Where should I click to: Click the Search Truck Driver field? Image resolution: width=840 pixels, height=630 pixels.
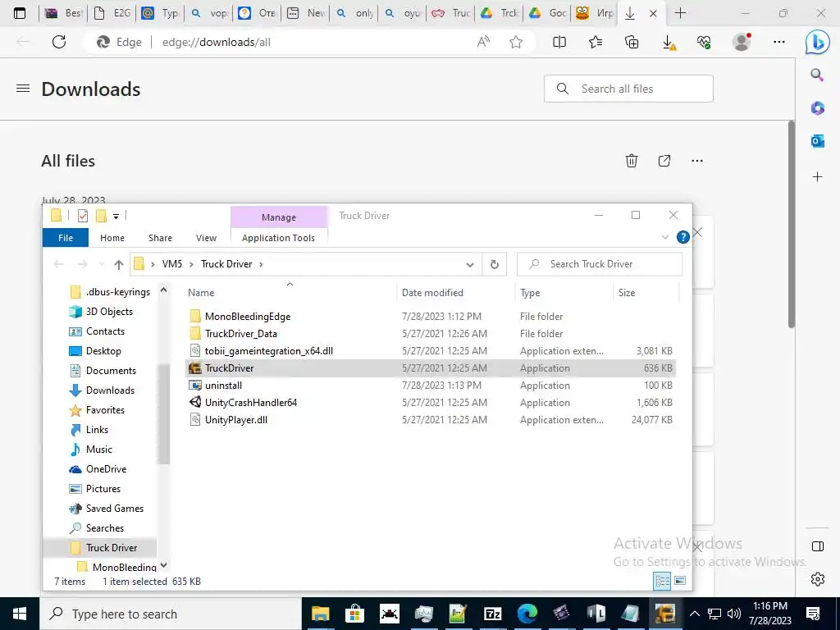pos(600,264)
